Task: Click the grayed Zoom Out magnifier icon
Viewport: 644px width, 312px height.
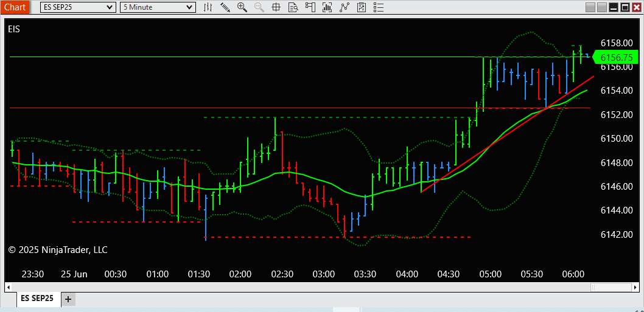Action: [259, 7]
